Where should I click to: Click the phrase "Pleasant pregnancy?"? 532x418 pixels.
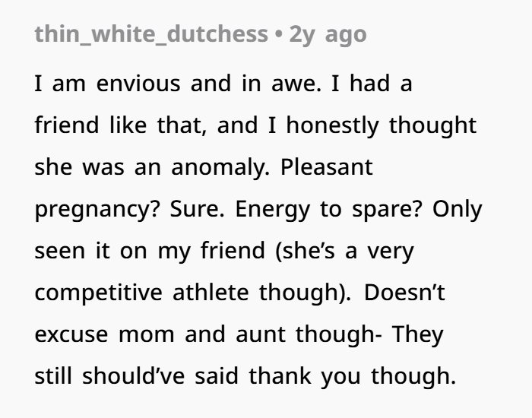[204, 188]
